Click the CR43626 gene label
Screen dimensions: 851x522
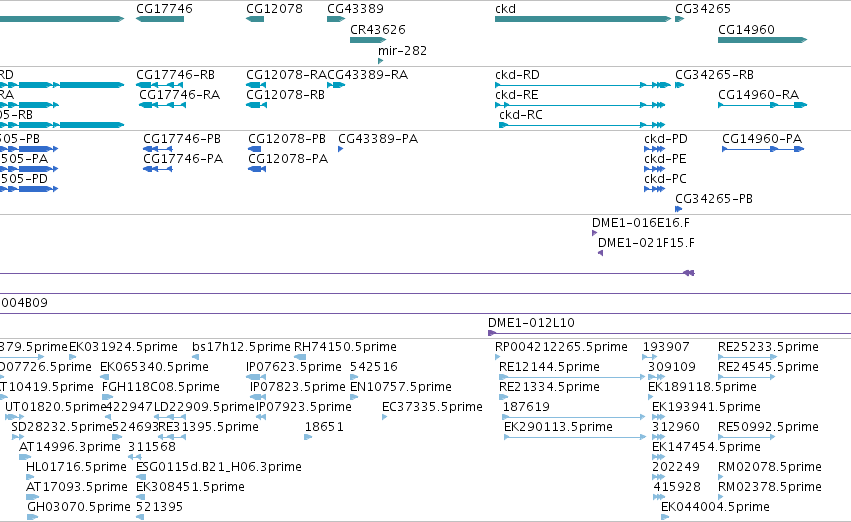tap(378, 29)
